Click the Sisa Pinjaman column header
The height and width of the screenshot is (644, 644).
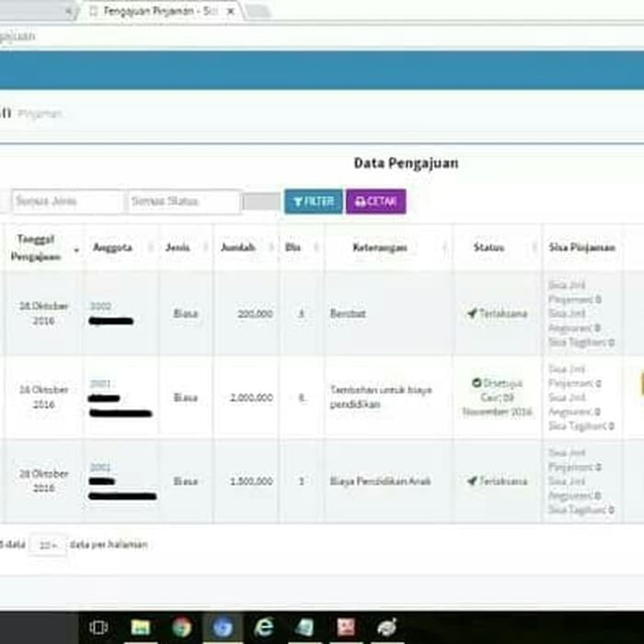pos(582,247)
